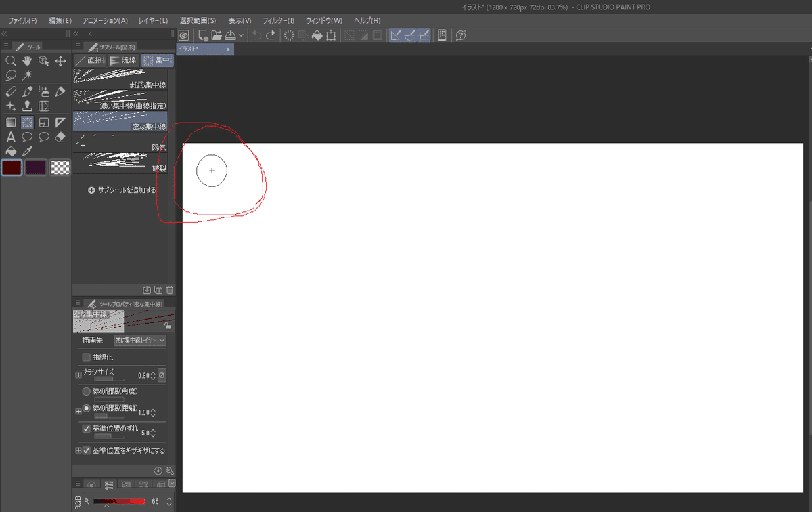Click the Scale/Rotate transform icon
The image size is (812, 512).
pos(331,35)
